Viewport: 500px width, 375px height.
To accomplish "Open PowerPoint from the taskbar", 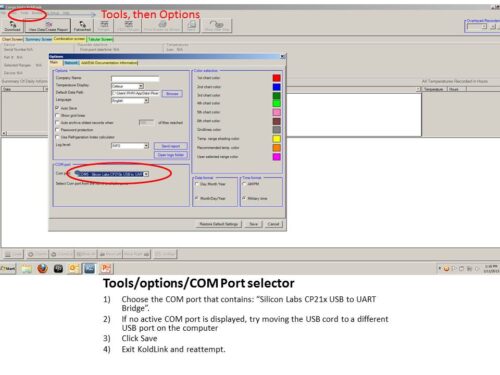I will pyautogui.click(x=106, y=268).
